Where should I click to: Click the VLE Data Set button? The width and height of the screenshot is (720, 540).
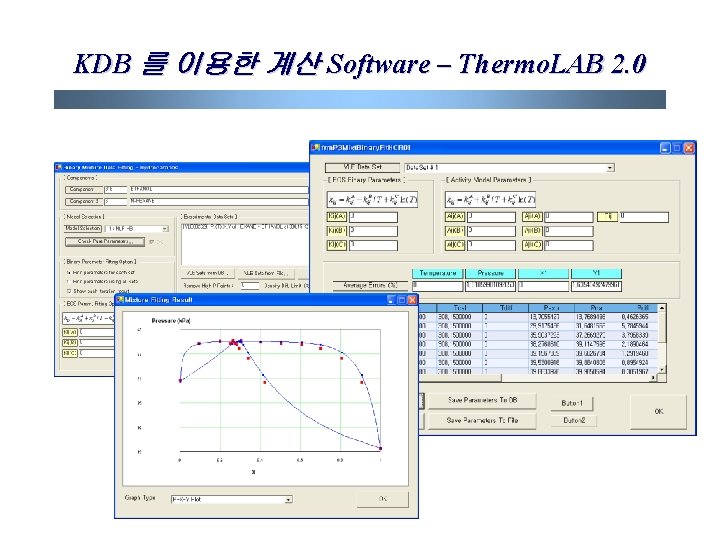point(362,167)
